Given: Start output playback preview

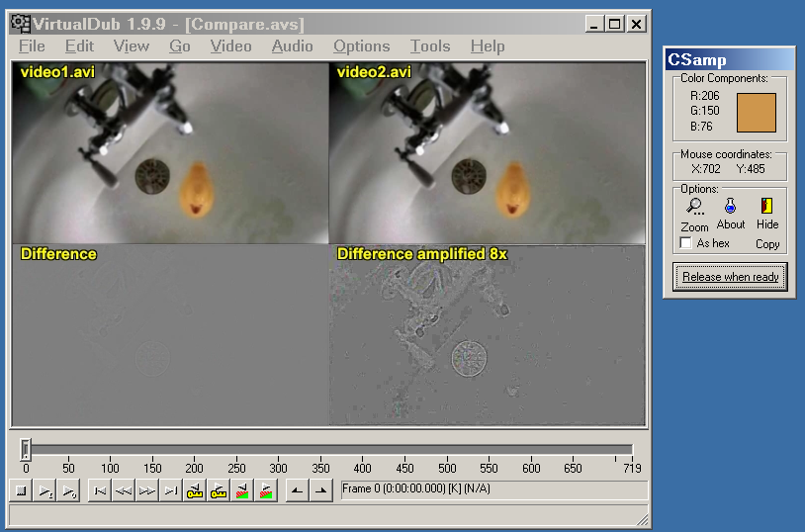Looking at the screenshot, I should [68, 490].
